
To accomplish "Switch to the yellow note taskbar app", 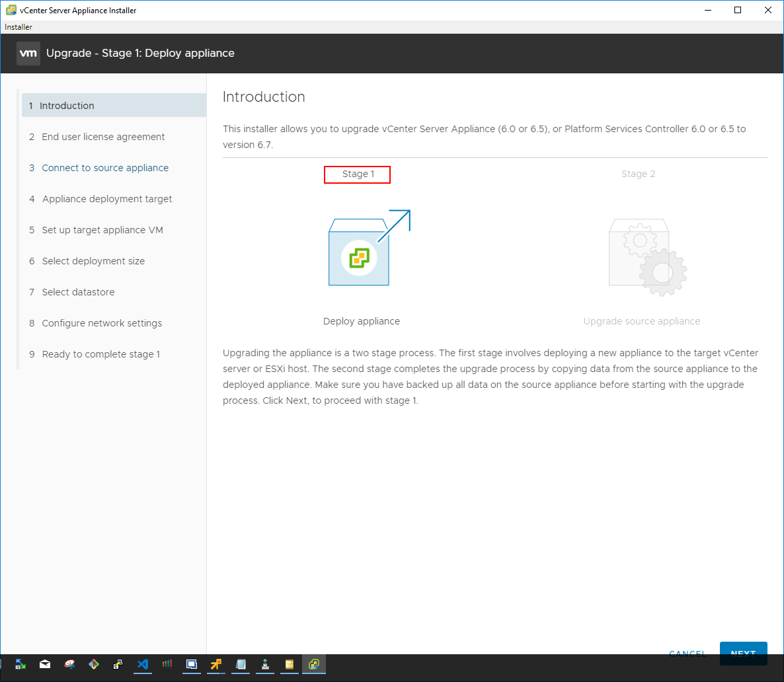I will click(290, 664).
